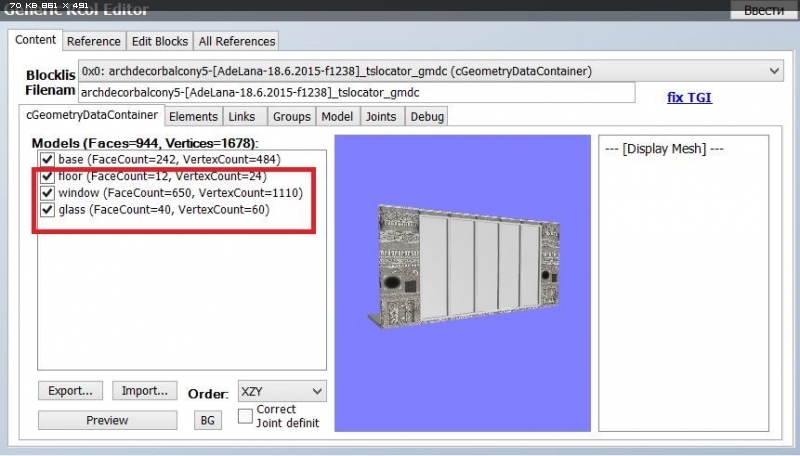Viewport: 800px width, 456px height.
Task: Click the Preview button
Action: [107, 420]
